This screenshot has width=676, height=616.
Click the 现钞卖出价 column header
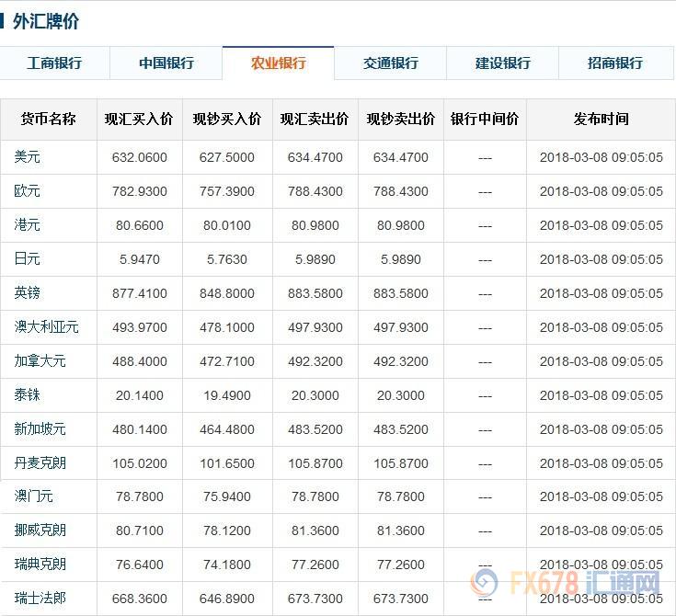[x=401, y=119]
